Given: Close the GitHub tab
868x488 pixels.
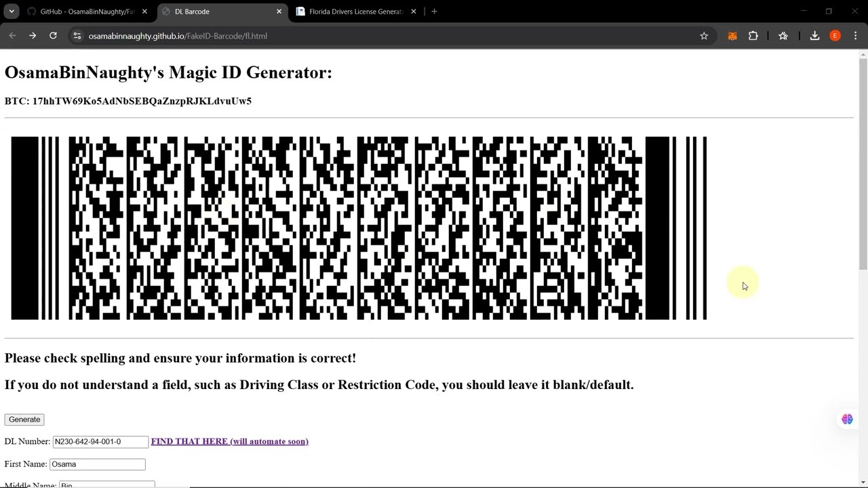Looking at the screenshot, I should click(144, 12).
